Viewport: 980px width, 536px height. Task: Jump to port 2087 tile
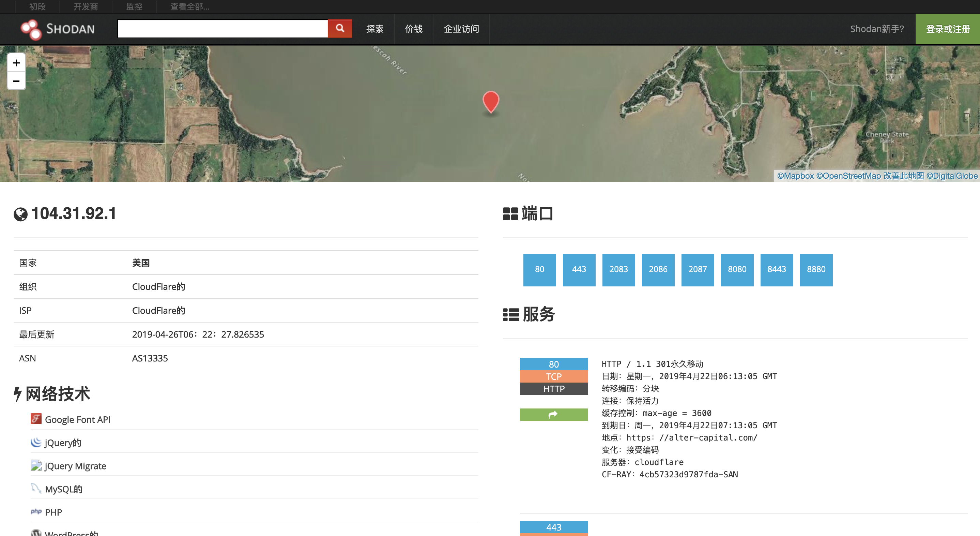[698, 269]
